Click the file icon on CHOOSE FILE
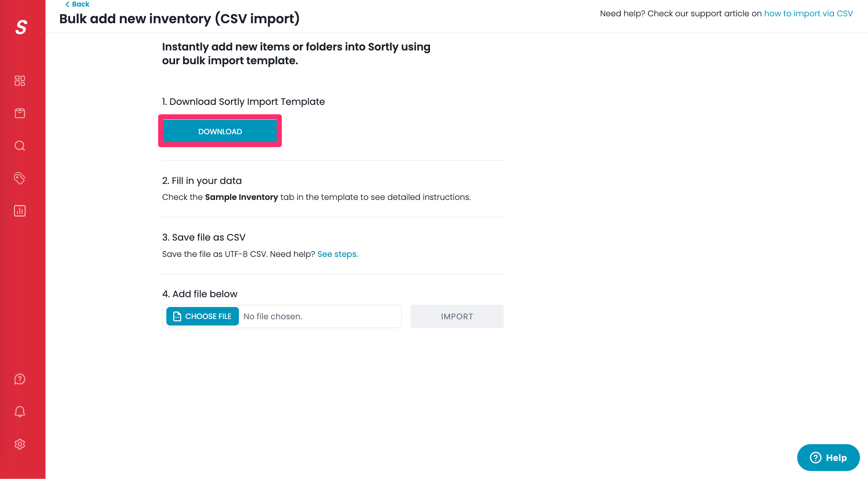 [x=177, y=316]
